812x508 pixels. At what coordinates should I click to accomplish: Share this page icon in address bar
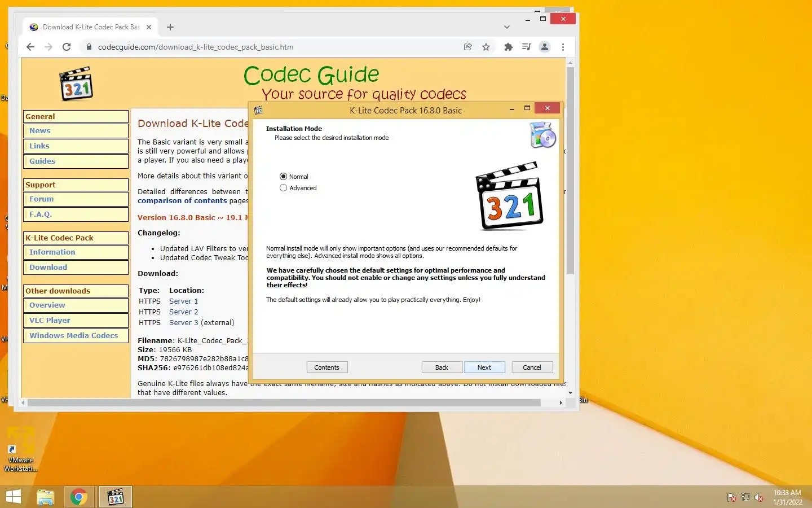[467, 47]
